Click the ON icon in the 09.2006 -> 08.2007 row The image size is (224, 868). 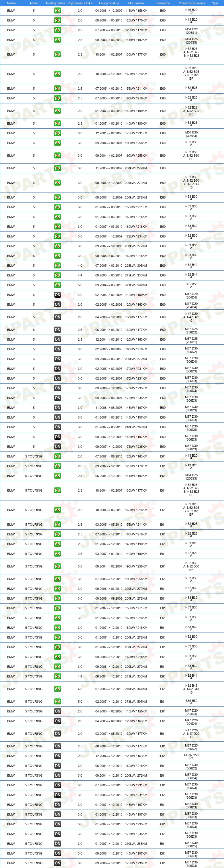[58, 398]
